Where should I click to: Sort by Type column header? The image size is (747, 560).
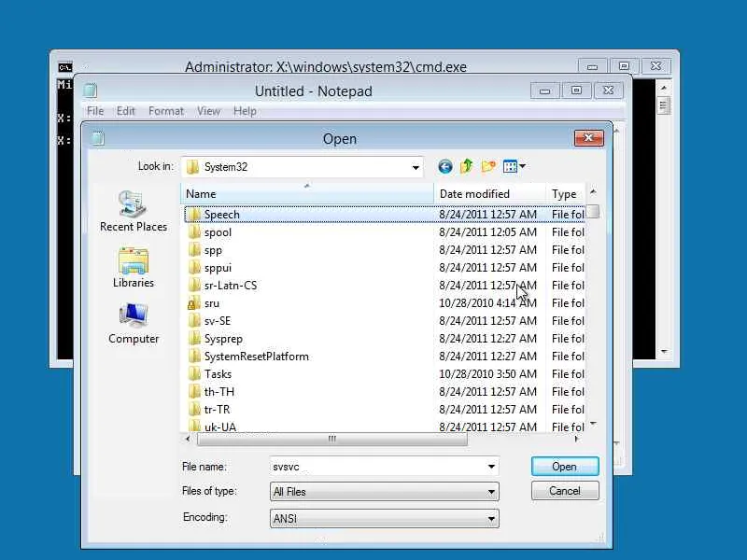(x=566, y=194)
